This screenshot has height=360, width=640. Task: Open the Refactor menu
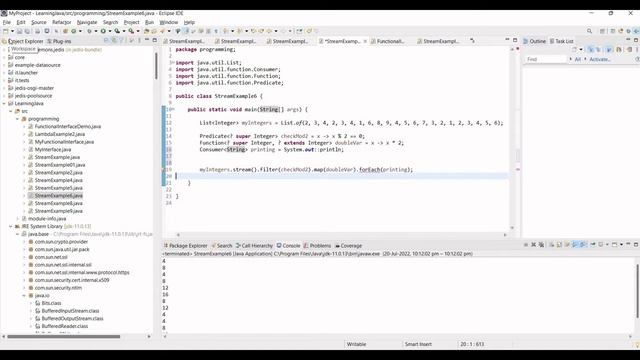coord(62,22)
